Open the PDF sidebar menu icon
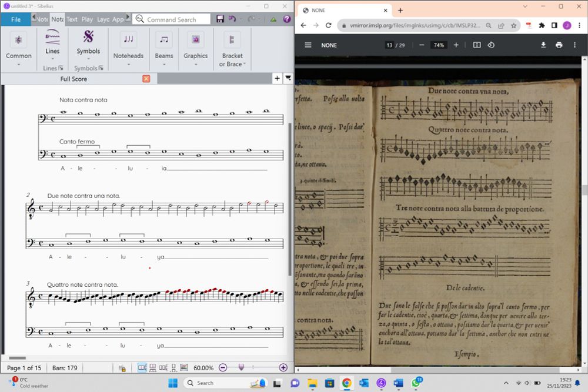588x392 pixels. [308, 45]
